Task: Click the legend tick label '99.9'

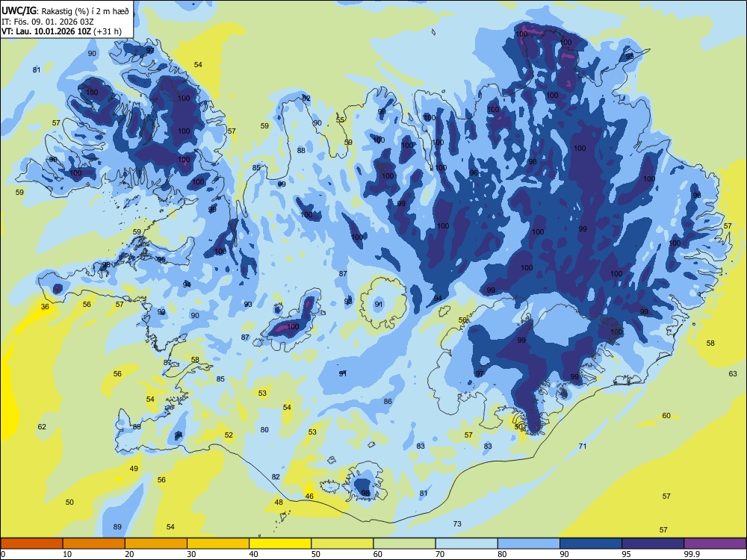Action: pyautogui.click(x=692, y=554)
